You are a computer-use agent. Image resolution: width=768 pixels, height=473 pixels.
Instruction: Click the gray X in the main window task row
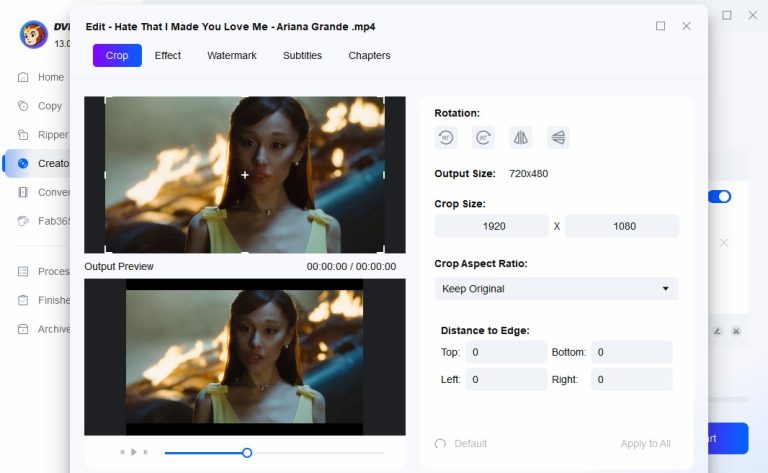[723, 243]
